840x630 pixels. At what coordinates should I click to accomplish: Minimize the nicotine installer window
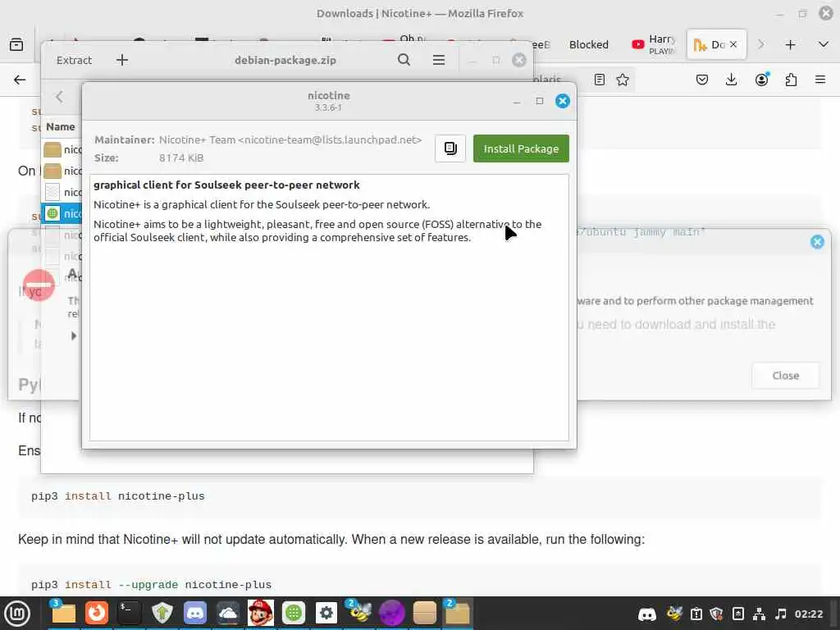[517, 101]
